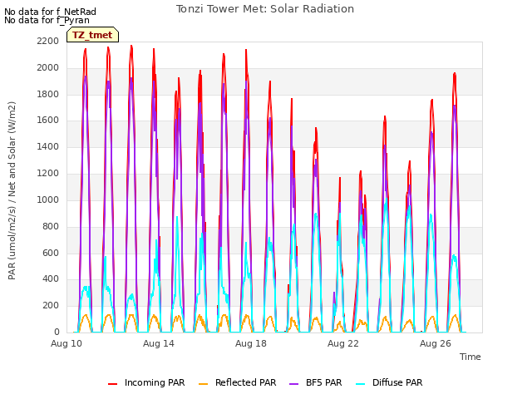532x399 pixels.
Task: Click the 'Aug 18' x-axis tick label
Action: [251, 343]
